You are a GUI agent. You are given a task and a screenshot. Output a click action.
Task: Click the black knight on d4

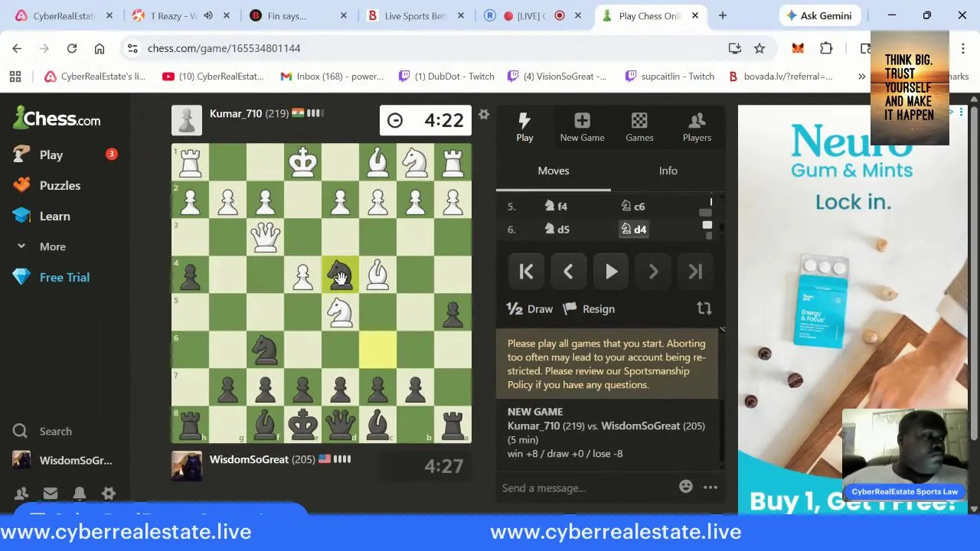pos(340,274)
